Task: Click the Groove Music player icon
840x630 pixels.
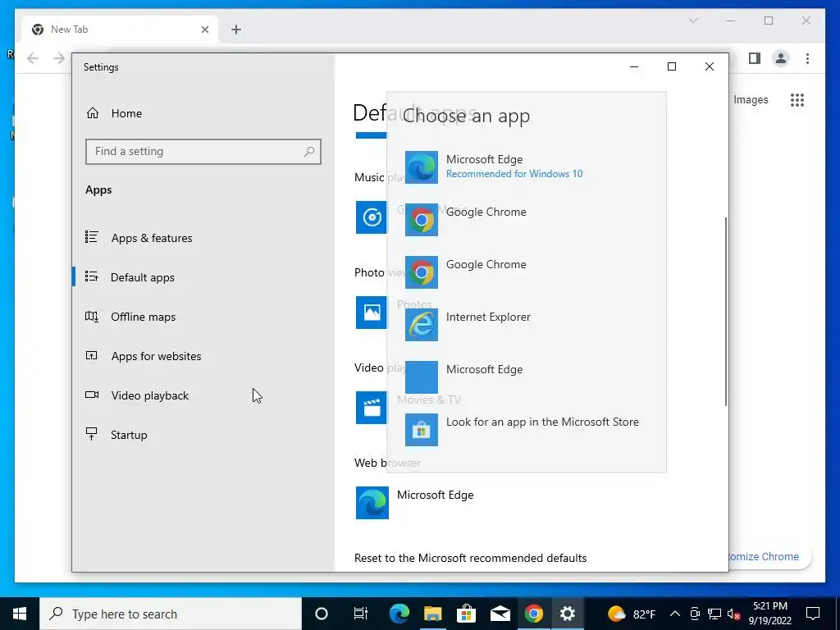Action: point(372,217)
